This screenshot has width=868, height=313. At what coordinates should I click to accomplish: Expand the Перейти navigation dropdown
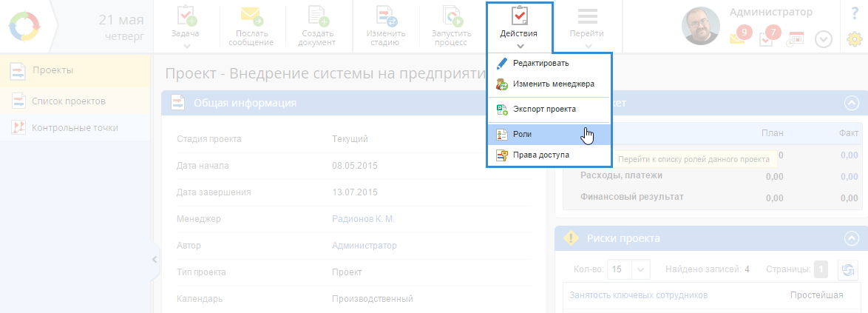coord(587,27)
